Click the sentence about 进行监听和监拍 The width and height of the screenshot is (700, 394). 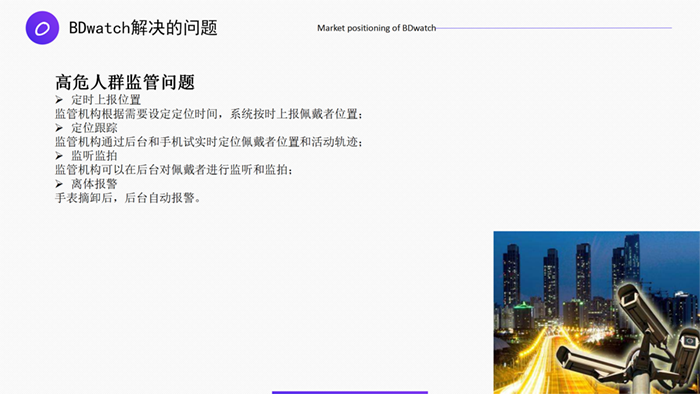174,170
